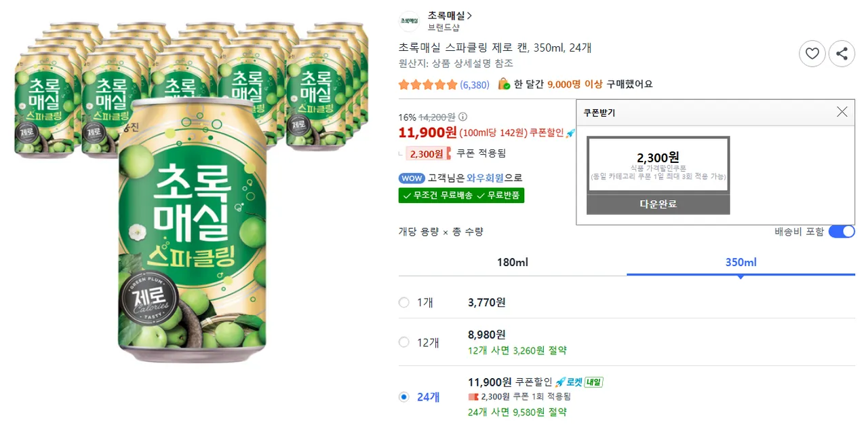Select the 24개 quantity radio button
The image size is (868, 425).
[x=404, y=397]
